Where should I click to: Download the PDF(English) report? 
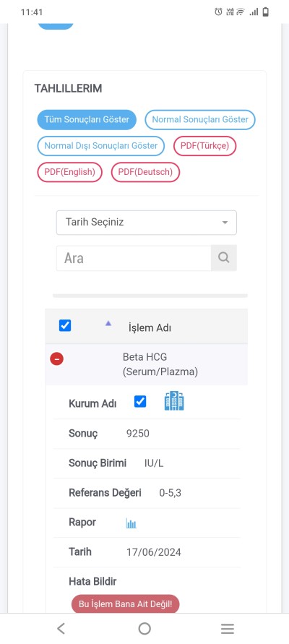(x=70, y=172)
